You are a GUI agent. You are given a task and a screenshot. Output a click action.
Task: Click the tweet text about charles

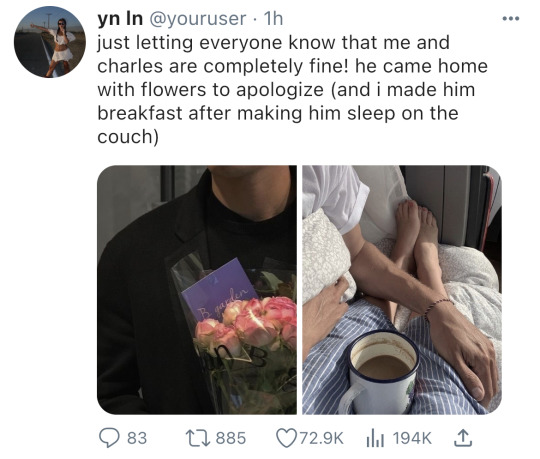292,90
